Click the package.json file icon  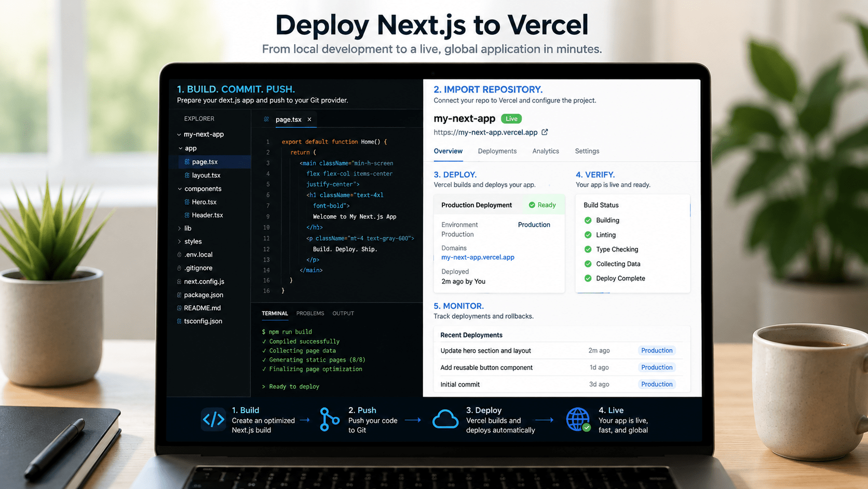179,295
